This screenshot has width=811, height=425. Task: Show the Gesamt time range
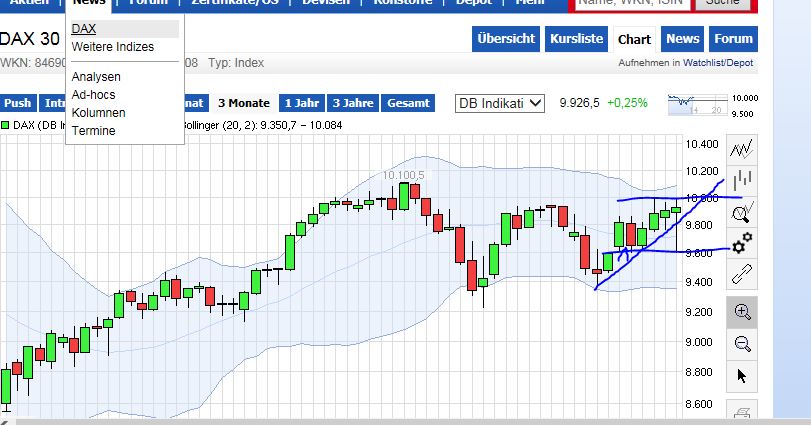pyautogui.click(x=408, y=103)
